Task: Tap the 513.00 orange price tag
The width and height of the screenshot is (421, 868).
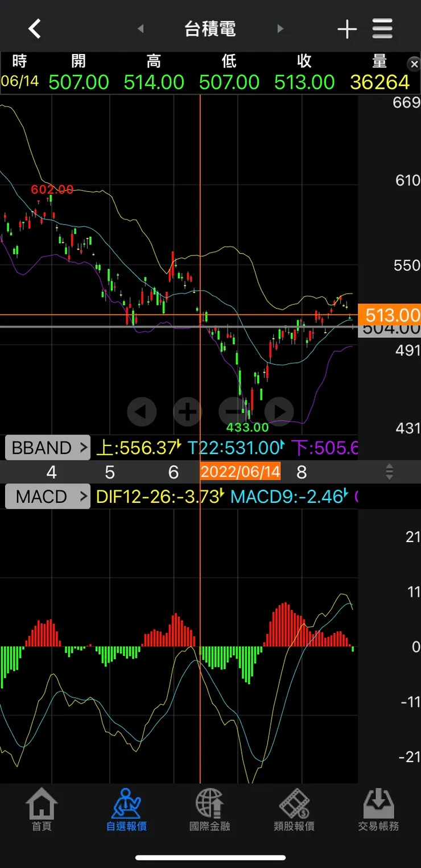Action: coord(389,315)
